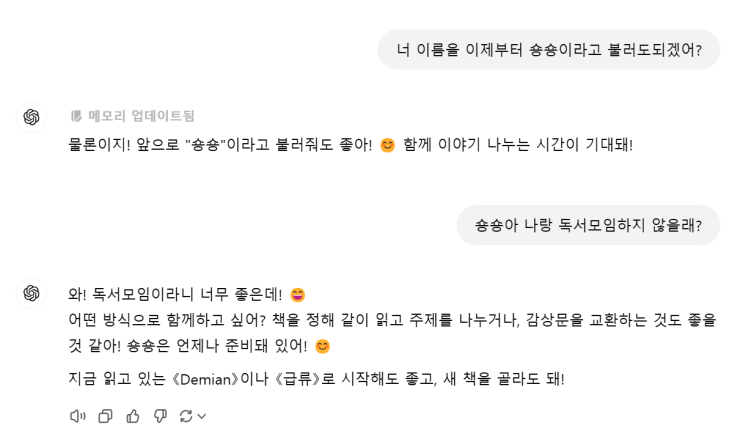Regenerate the response with the refresh icon
Image resolution: width=743 pixels, height=439 pixels.
(185, 416)
